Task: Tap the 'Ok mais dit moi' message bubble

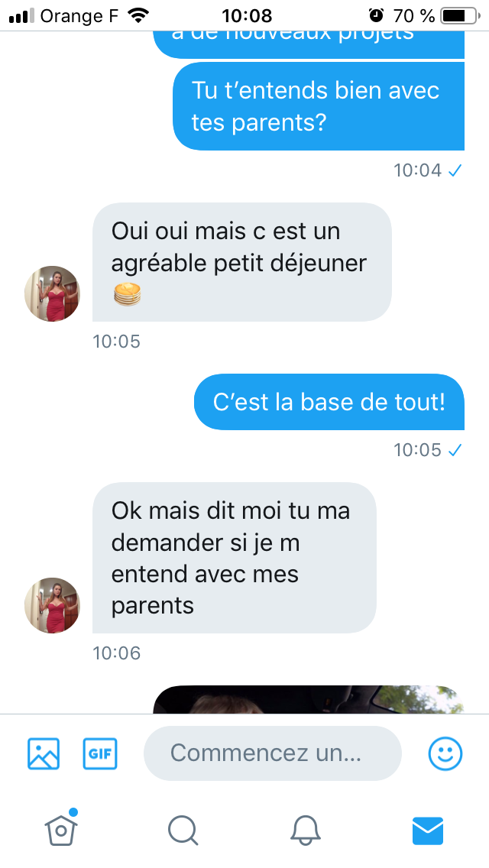Action: (x=235, y=558)
